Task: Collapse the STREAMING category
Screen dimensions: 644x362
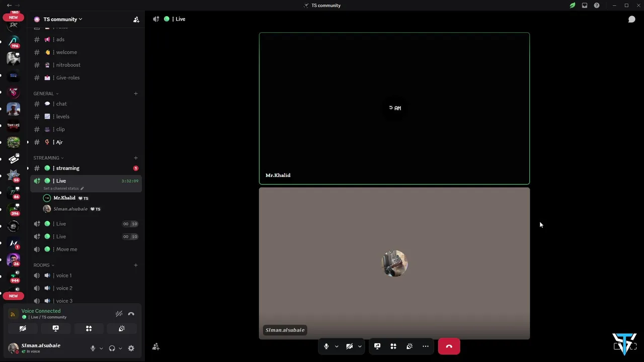Action: (48, 158)
